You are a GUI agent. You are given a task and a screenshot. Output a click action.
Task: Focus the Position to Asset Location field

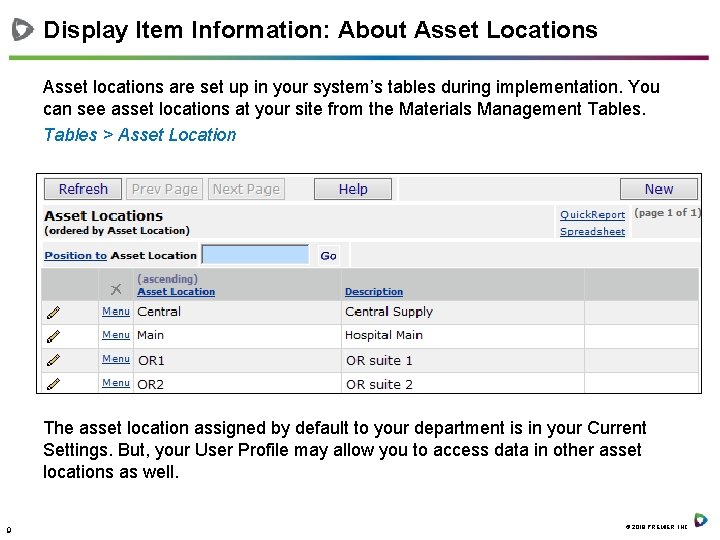(255, 256)
